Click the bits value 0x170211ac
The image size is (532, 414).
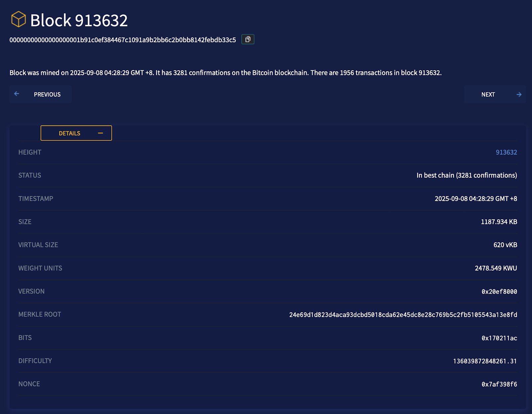(x=499, y=338)
